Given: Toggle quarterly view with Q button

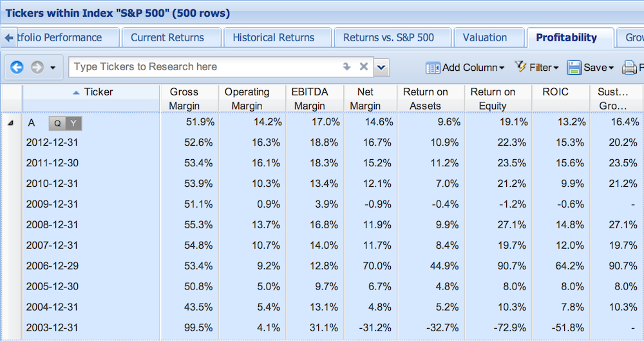Looking at the screenshot, I should [x=57, y=123].
